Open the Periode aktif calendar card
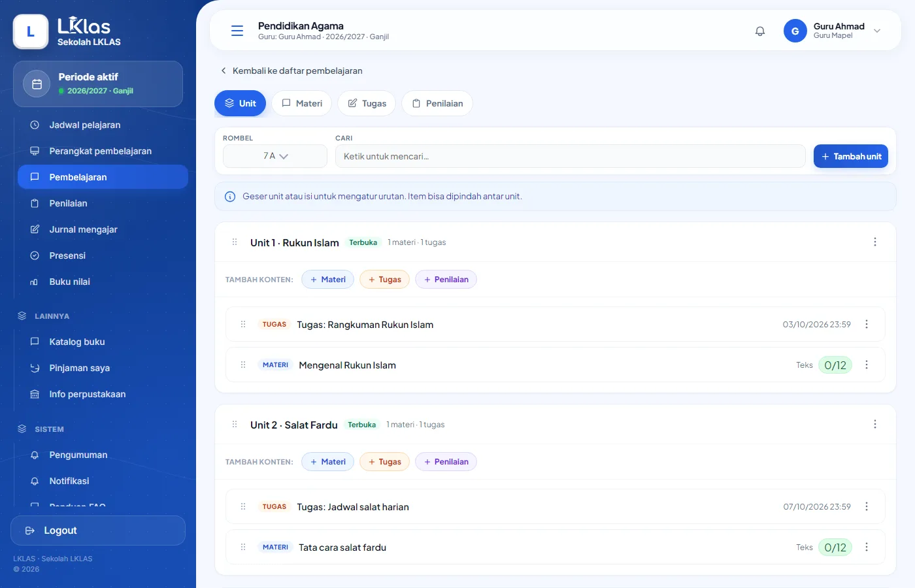This screenshot has height=588, width=915. click(x=98, y=84)
